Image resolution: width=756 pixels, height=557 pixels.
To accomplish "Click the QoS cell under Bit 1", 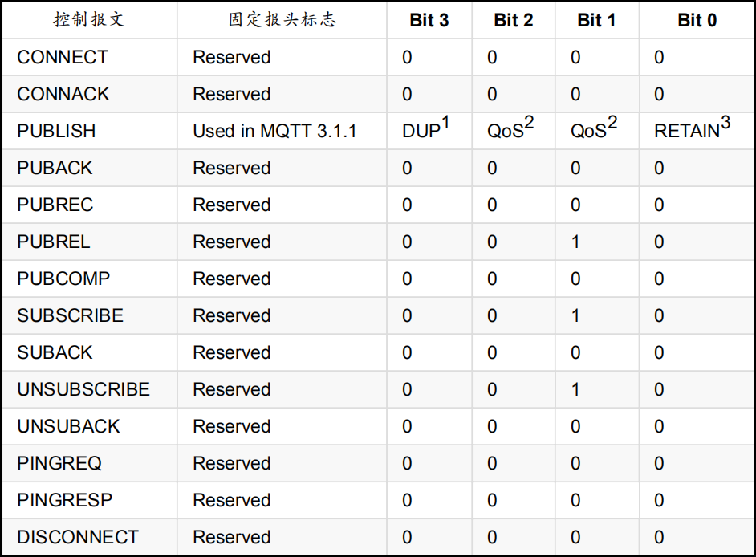I will (x=594, y=130).
